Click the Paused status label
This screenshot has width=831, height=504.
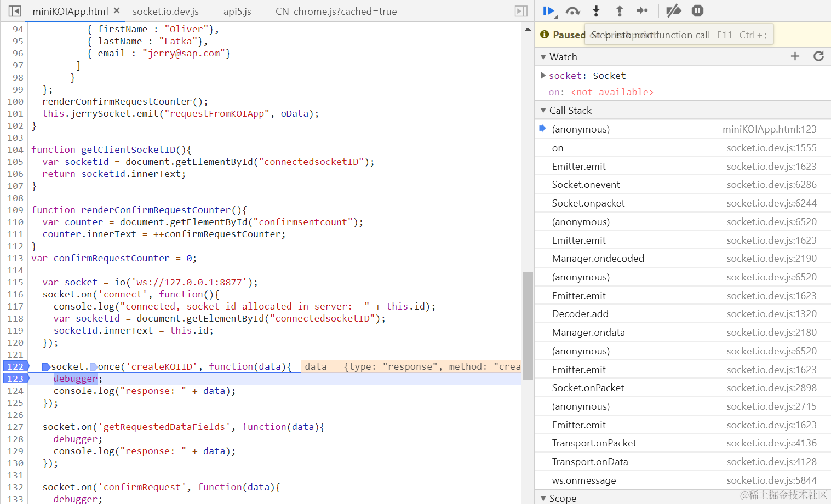[x=569, y=35]
